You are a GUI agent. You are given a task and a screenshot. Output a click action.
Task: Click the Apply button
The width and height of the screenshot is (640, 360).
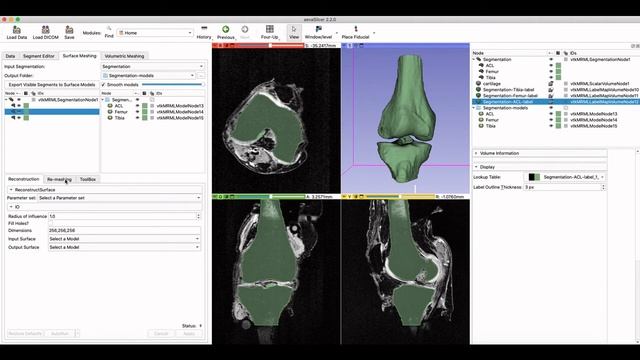(x=189, y=333)
